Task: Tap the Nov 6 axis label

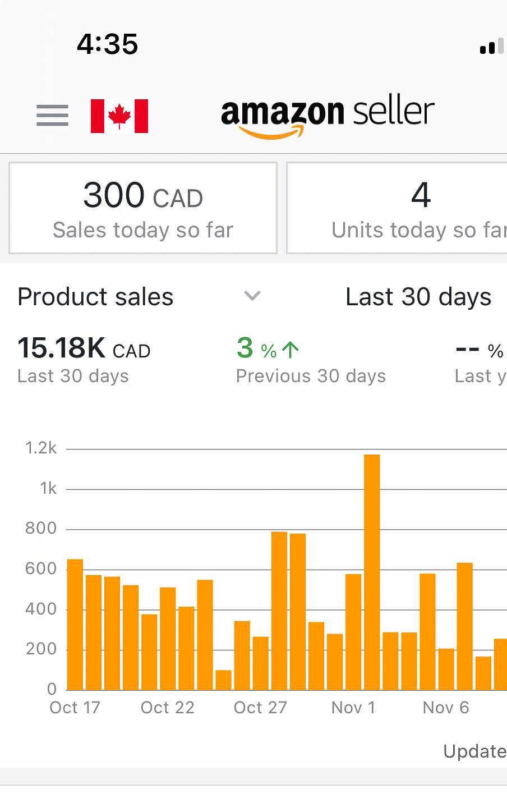Action: click(445, 708)
